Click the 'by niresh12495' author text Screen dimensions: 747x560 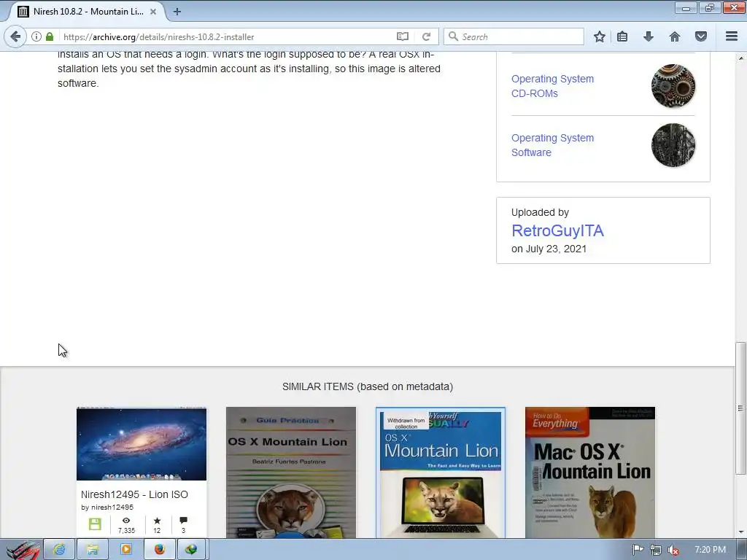(x=107, y=507)
